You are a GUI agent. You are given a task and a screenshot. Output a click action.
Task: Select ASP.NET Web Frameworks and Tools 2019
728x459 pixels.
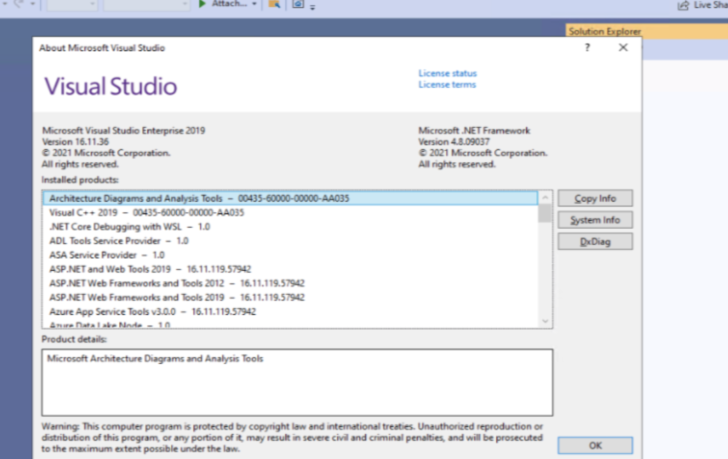click(x=291, y=297)
